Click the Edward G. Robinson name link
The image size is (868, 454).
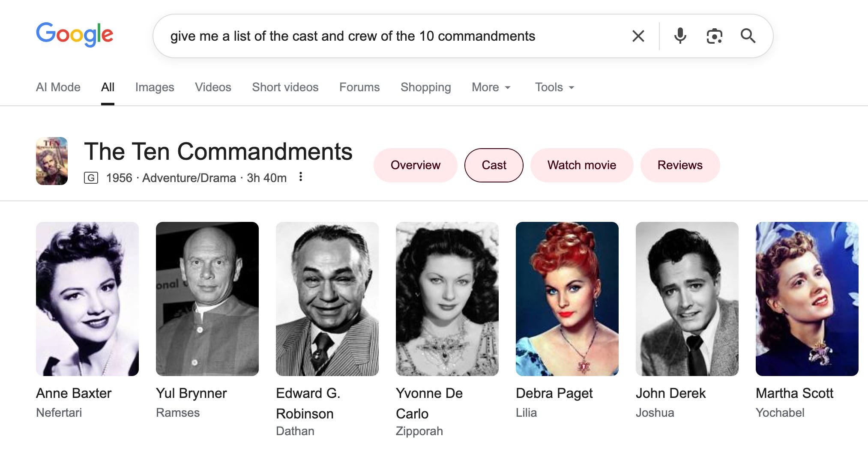308,403
